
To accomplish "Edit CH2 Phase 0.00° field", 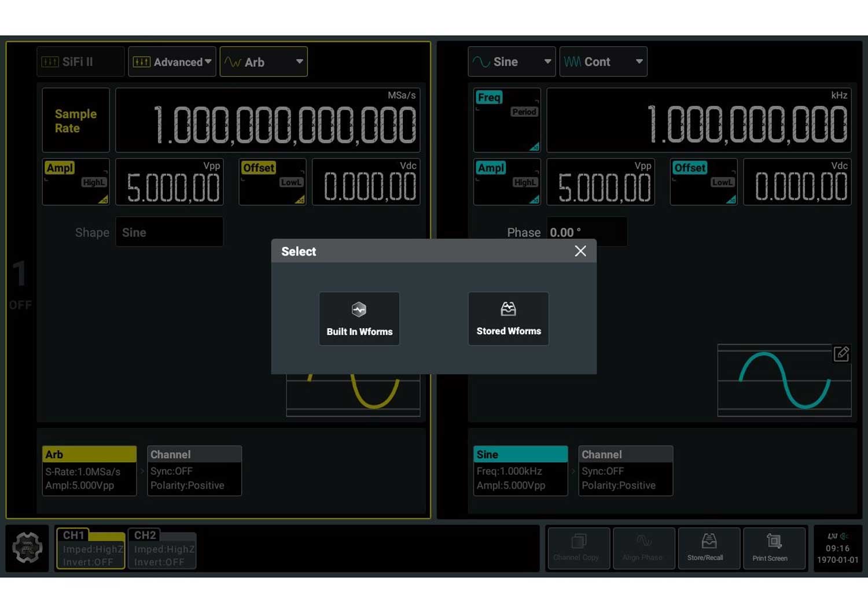I will tap(587, 232).
